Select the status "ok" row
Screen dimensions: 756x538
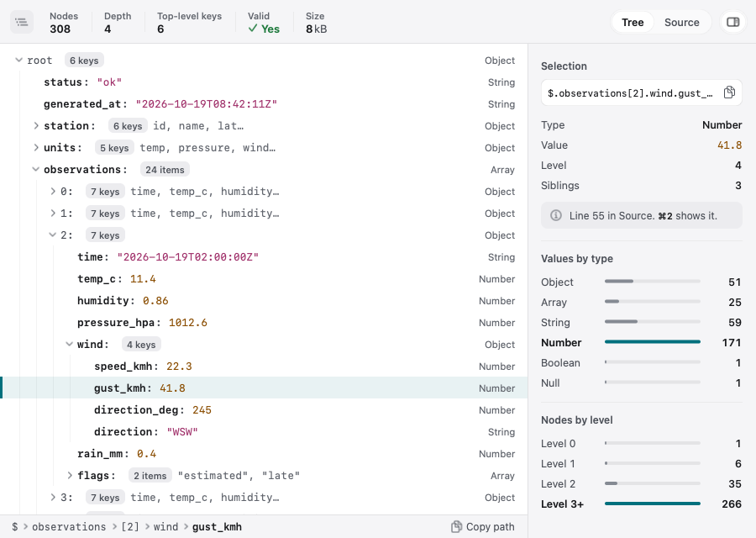click(264, 82)
